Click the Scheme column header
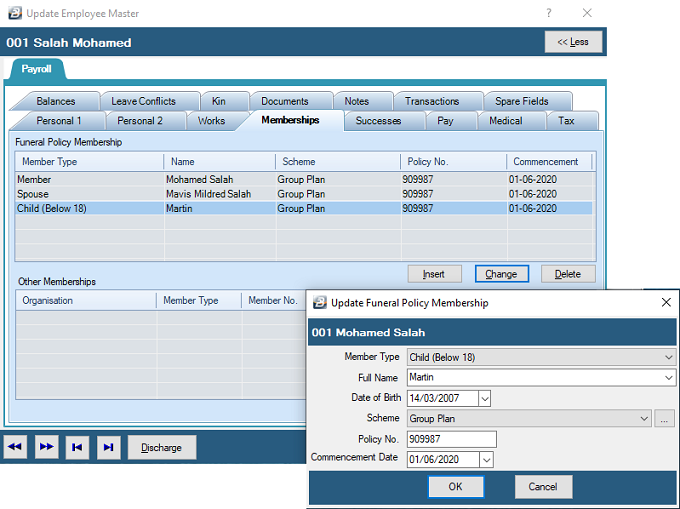Viewport: 680px width, 509px height. coord(338,162)
